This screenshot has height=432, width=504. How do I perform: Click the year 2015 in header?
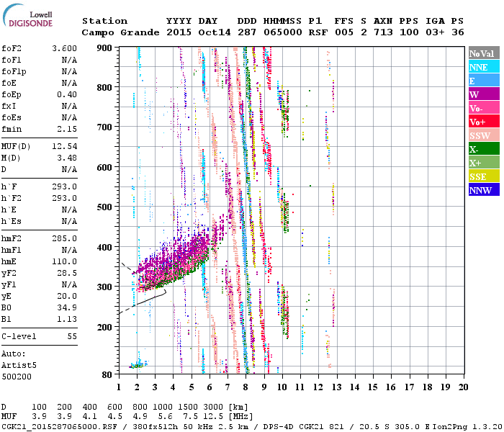coord(179,32)
